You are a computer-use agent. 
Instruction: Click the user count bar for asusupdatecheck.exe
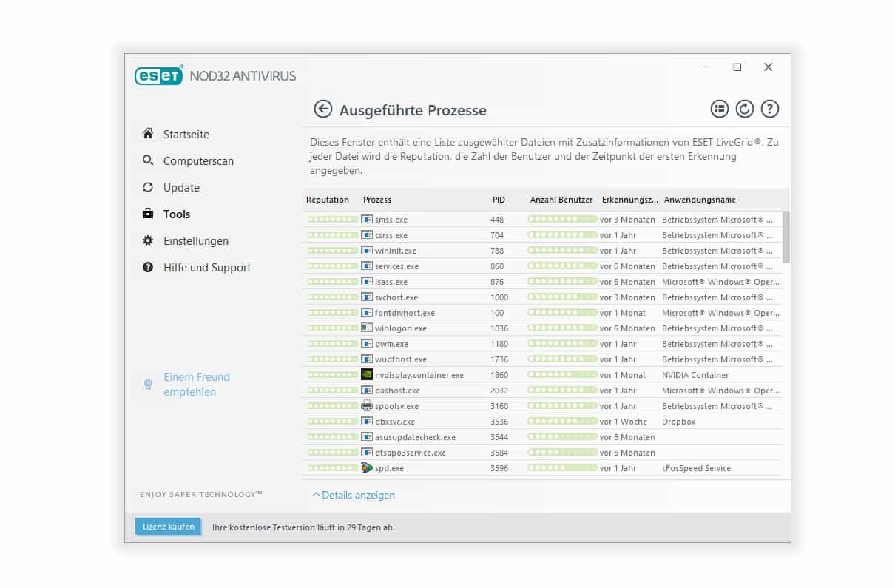click(562, 437)
